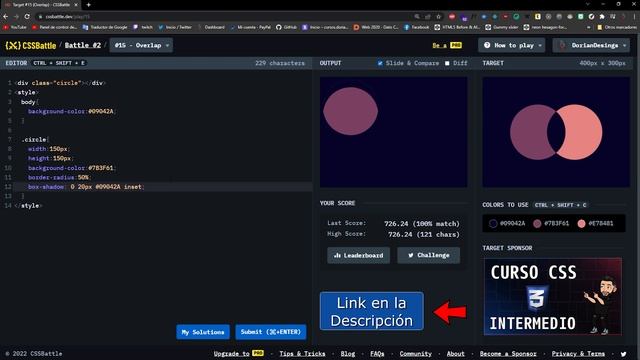Click the Twitter bird icon in footer

pos(623,354)
